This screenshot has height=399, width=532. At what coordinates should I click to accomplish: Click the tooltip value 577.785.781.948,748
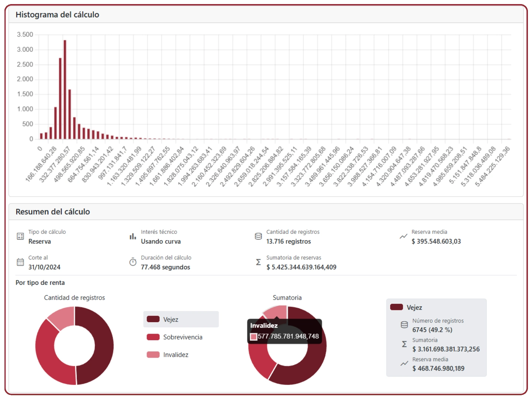pyautogui.click(x=288, y=336)
